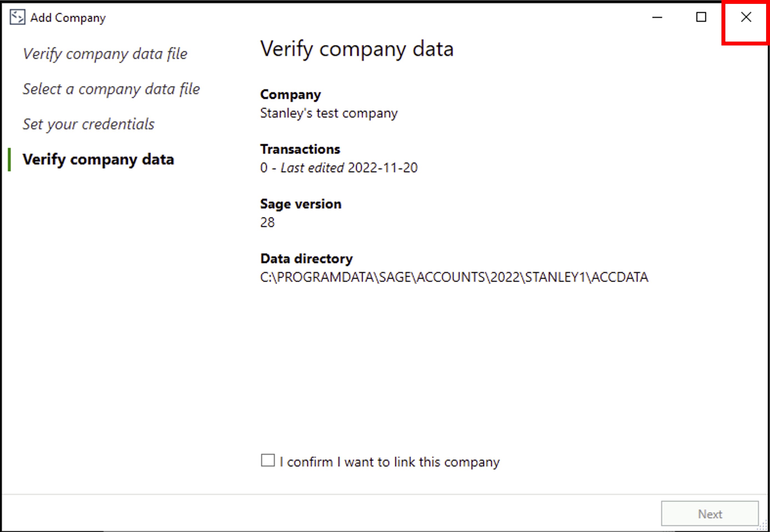Click the data directory path text
The width and height of the screenshot is (770, 532).
[454, 277]
